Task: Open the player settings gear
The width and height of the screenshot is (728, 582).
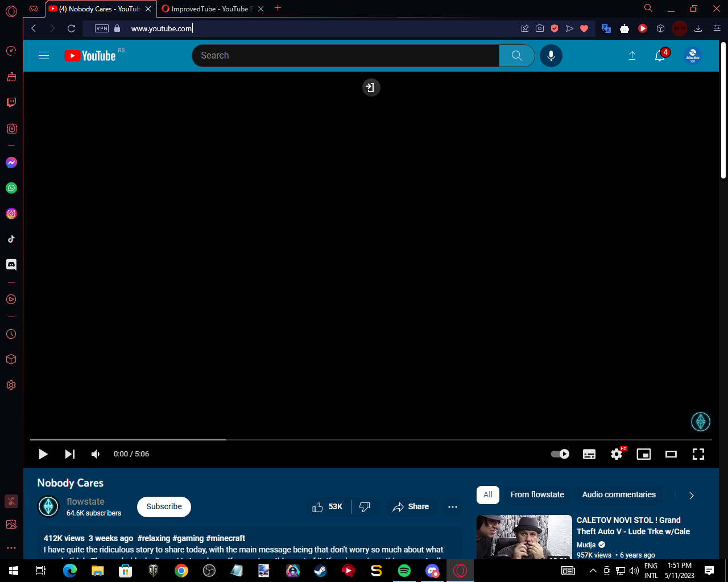Action: click(x=617, y=454)
